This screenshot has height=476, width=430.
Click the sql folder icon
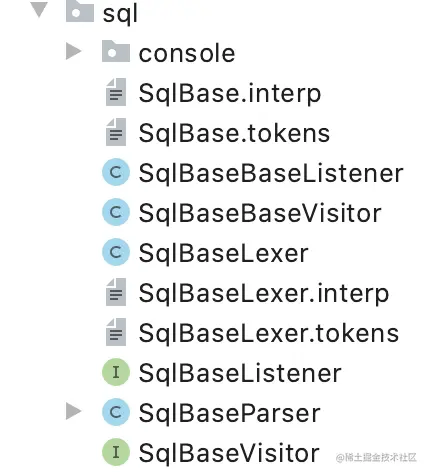pyautogui.click(x=80, y=11)
